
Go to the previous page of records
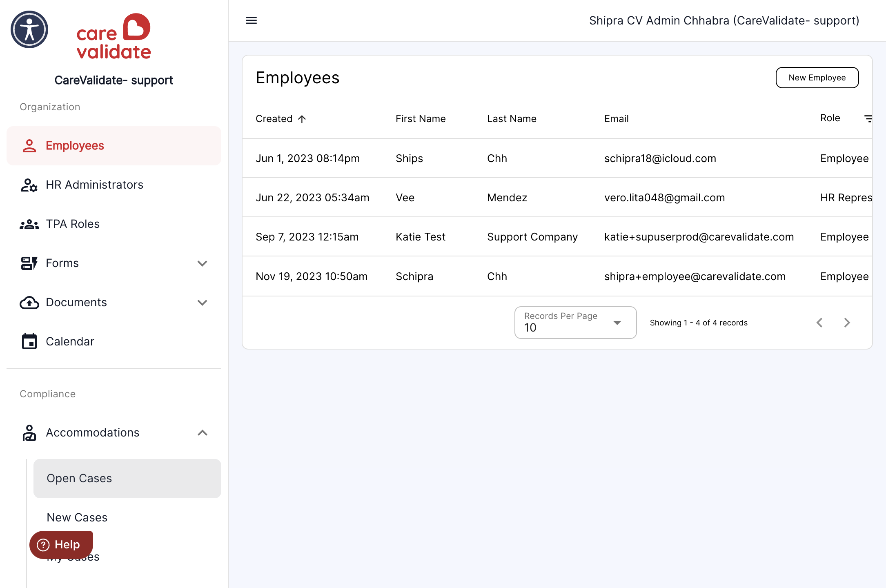coord(820,323)
